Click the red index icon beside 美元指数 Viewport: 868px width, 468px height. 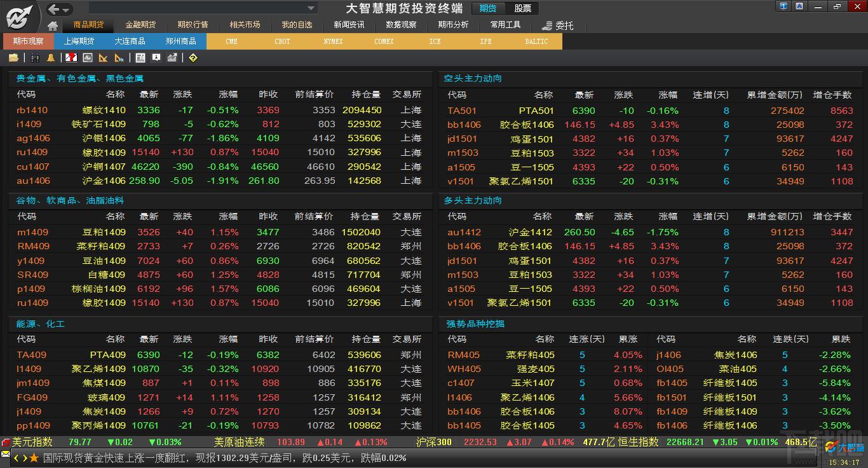coord(6,442)
